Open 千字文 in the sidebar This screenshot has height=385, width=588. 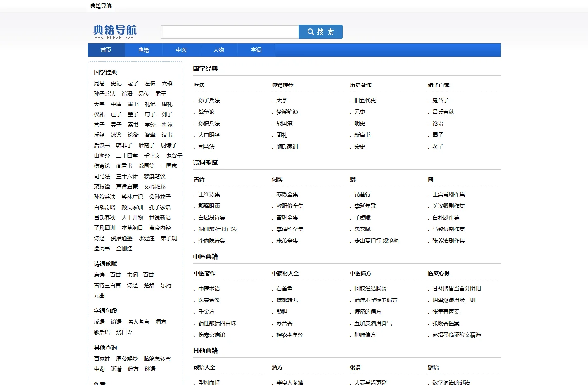point(152,156)
